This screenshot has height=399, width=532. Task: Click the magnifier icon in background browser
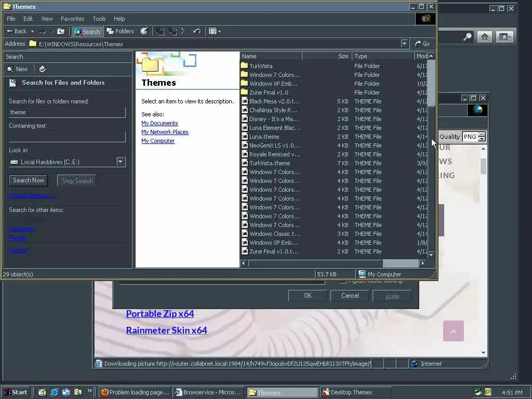point(468,37)
